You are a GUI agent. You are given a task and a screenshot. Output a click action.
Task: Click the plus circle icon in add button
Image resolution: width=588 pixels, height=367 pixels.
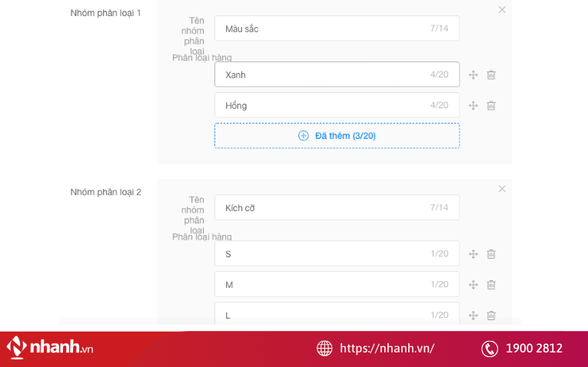click(304, 136)
